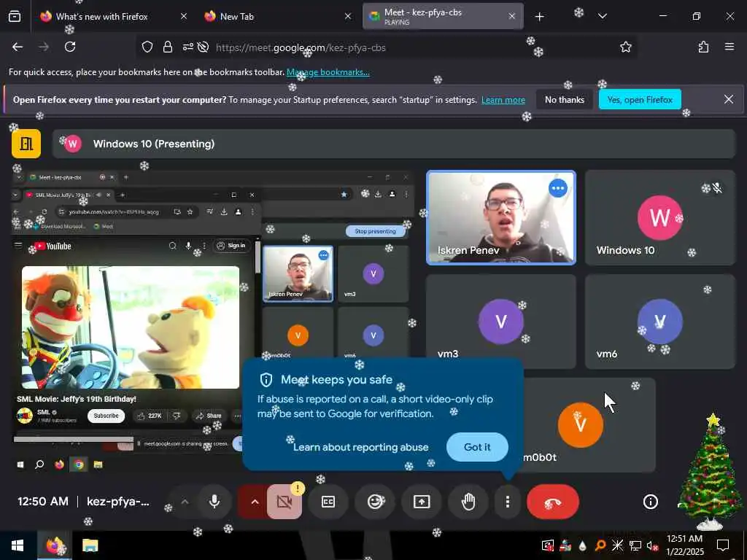
Task: Open the Firefox extensions button
Action: tap(703, 47)
